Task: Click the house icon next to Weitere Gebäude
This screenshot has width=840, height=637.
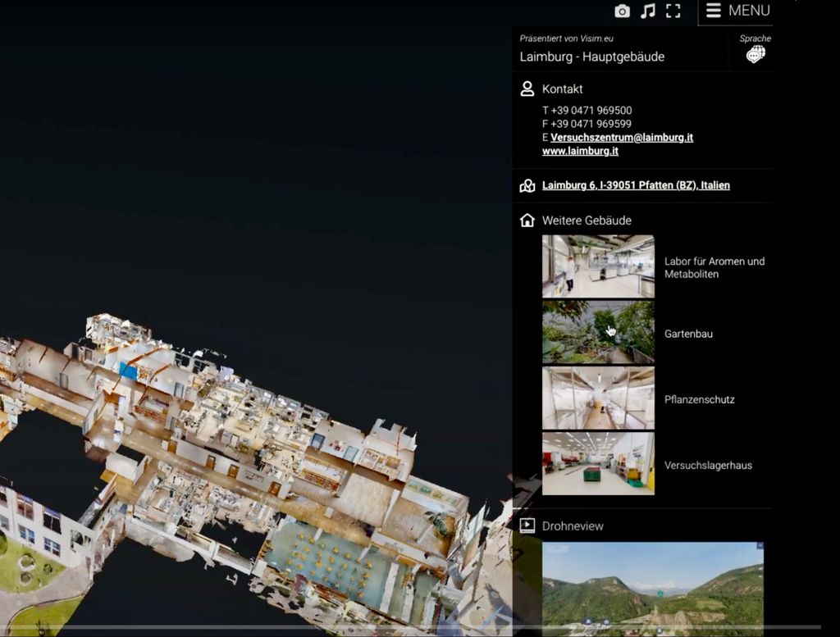Action: tap(527, 221)
